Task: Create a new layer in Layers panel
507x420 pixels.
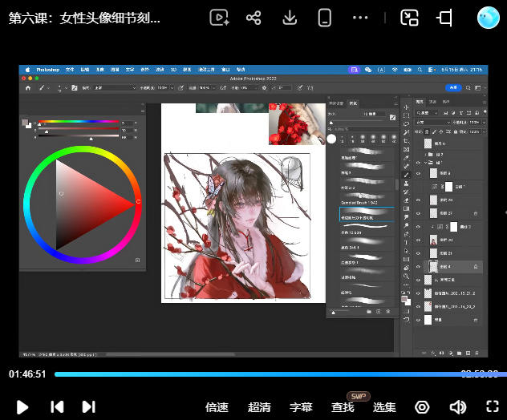Action: pyautogui.click(x=468, y=353)
